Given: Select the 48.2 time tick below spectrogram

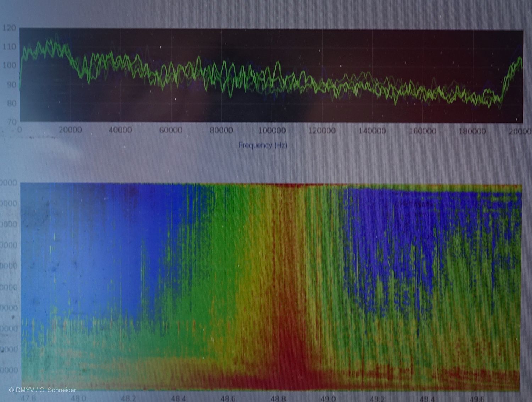Looking at the screenshot, I should (128, 398).
